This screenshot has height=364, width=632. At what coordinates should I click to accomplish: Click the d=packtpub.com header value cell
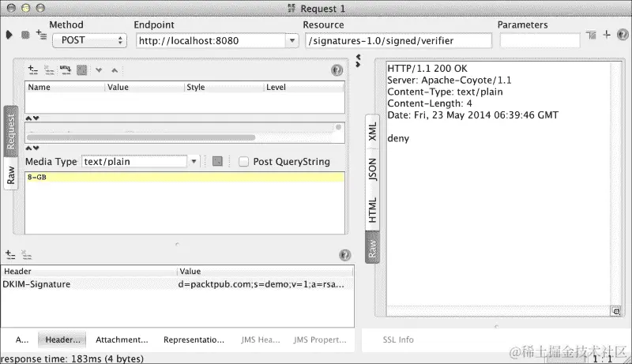point(261,284)
